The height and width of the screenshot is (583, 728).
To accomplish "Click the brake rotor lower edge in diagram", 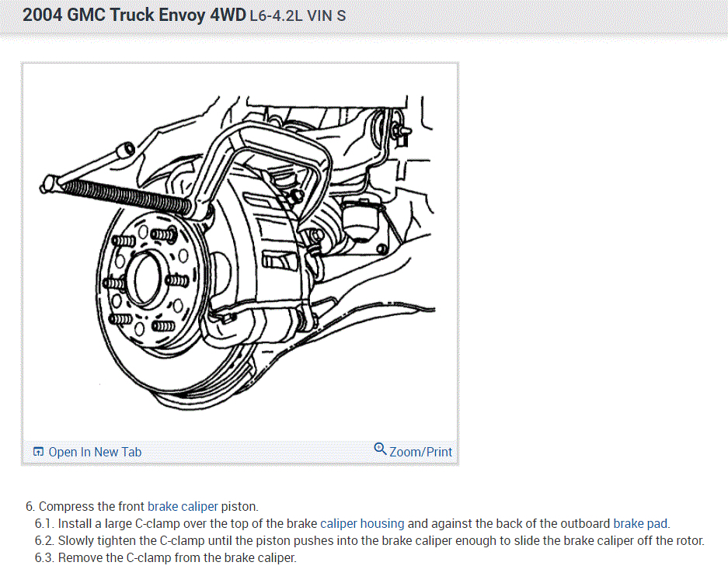I will tap(195, 394).
